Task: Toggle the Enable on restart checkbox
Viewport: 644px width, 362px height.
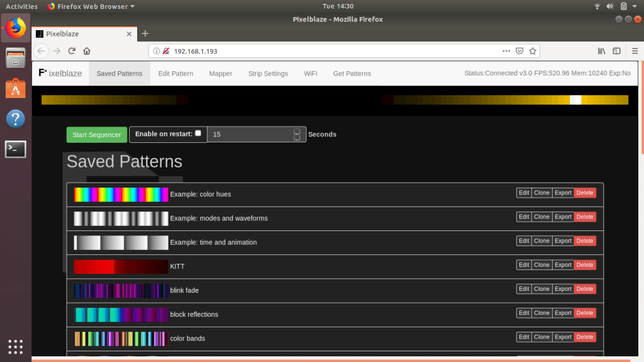Action: (x=198, y=133)
